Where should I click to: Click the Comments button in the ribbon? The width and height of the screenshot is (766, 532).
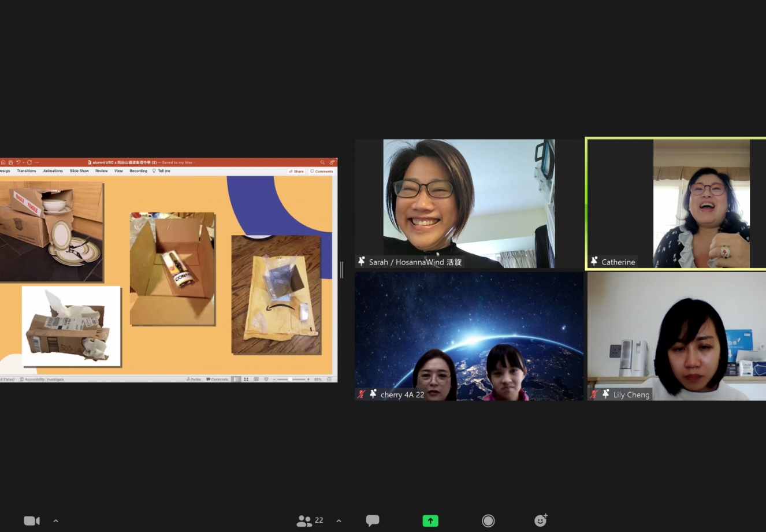click(x=322, y=172)
